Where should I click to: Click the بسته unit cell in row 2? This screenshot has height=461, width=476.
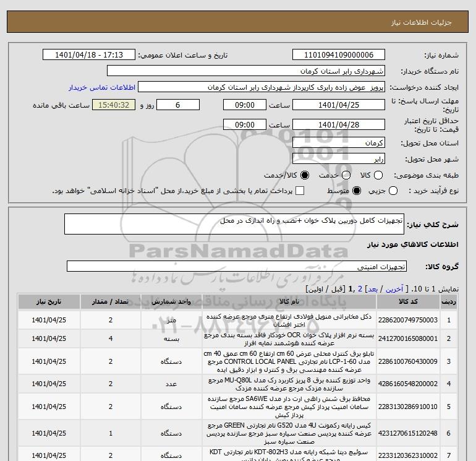[171, 338]
